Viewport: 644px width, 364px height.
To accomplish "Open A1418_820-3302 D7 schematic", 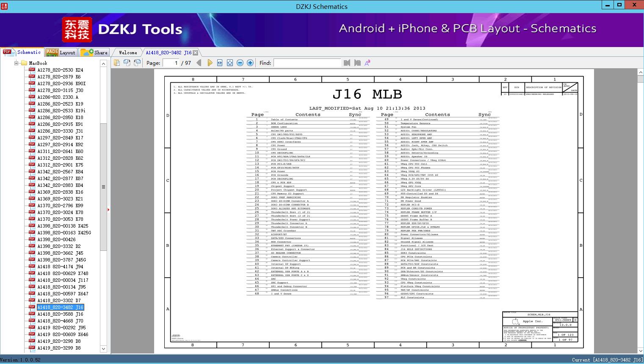I will tap(59, 300).
